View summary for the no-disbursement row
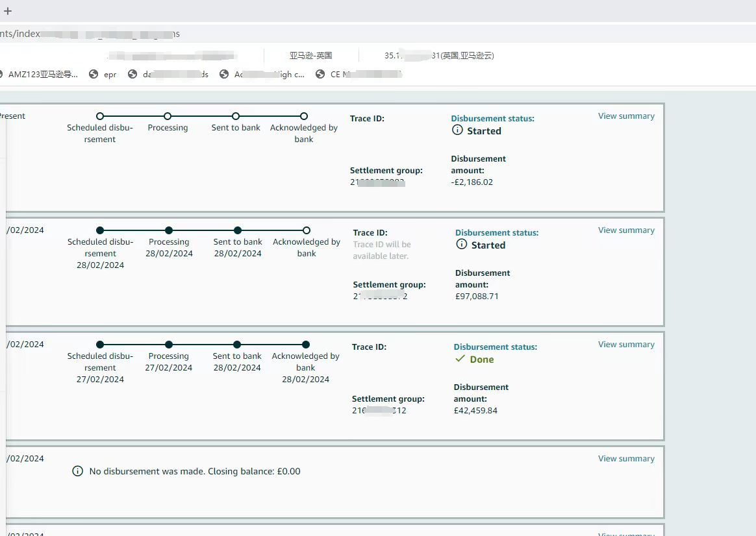Image resolution: width=756 pixels, height=536 pixels. (x=626, y=459)
